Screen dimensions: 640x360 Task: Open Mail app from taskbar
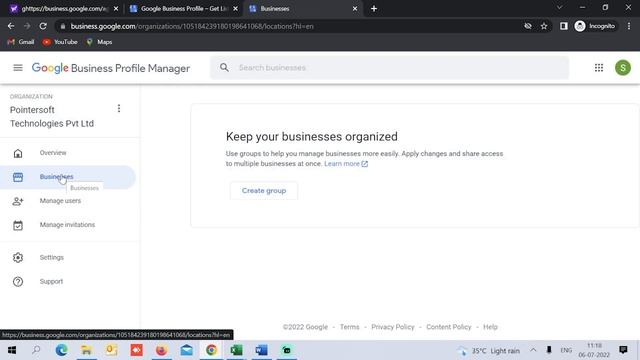pos(187,350)
